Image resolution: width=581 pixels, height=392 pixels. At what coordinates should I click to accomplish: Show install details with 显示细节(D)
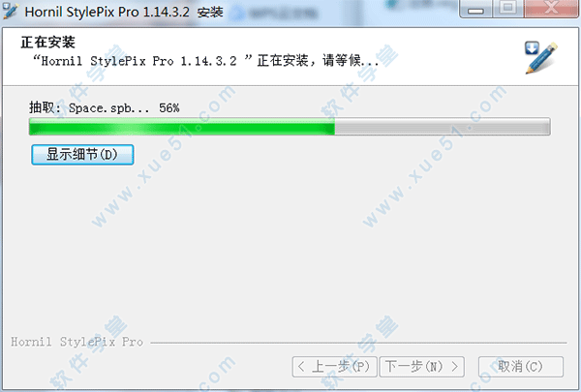pos(82,155)
